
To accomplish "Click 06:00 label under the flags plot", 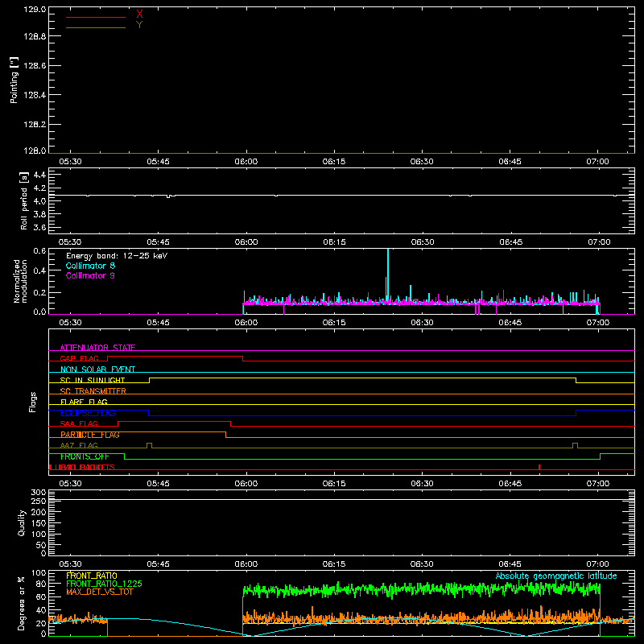I will 246,484.
